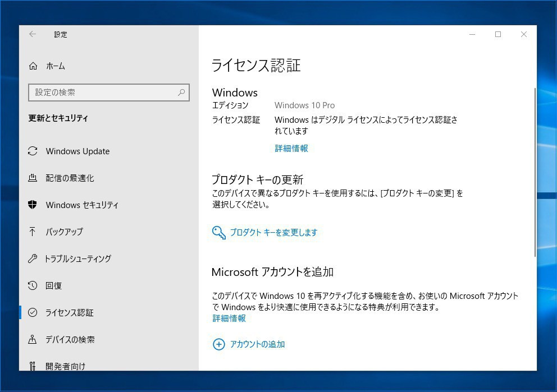Click the magnifier icon in the settings search box
Screen dimensions: 557x392
(x=181, y=93)
